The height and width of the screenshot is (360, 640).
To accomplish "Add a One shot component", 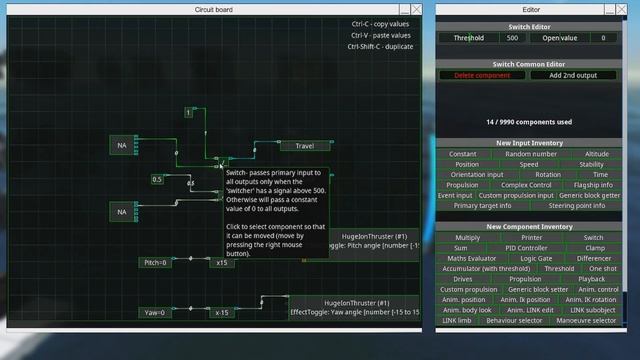I will tap(602, 269).
